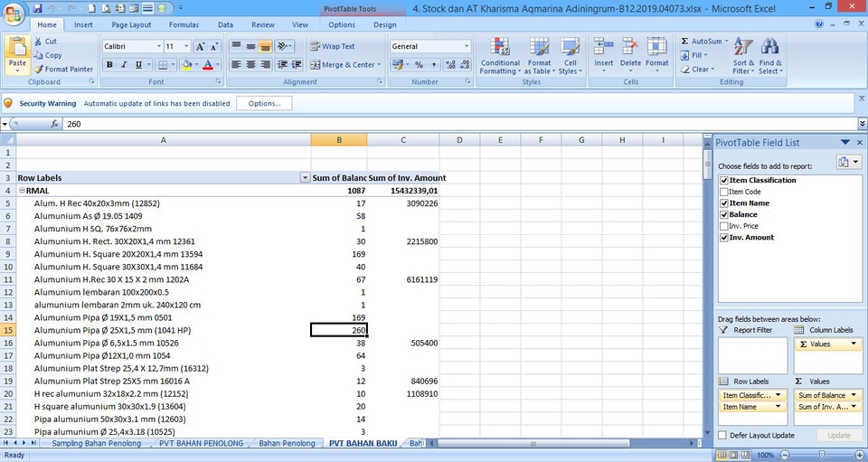
Task: Click the Insert cells icon
Action: click(x=603, y=46)
